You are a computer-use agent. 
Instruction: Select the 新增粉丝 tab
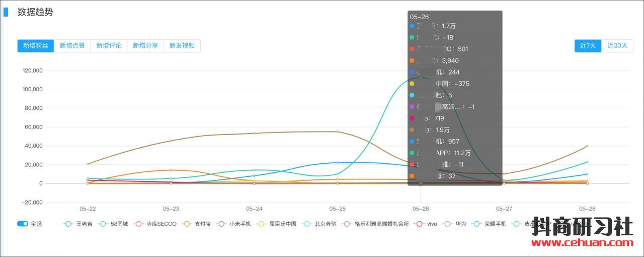pyautogui.click(x=35, y=46)
